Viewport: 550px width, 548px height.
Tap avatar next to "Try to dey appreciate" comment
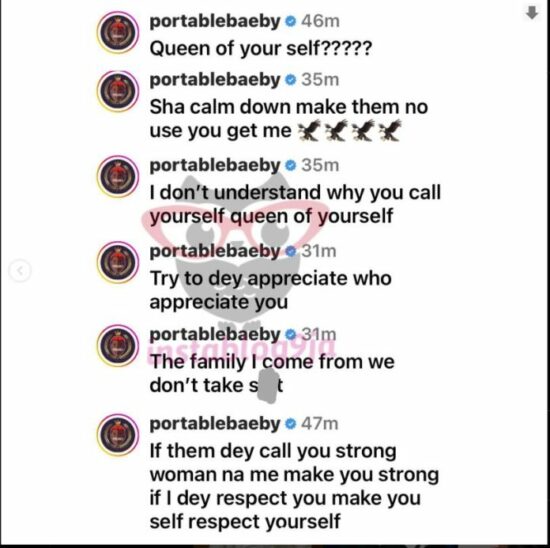118,262
